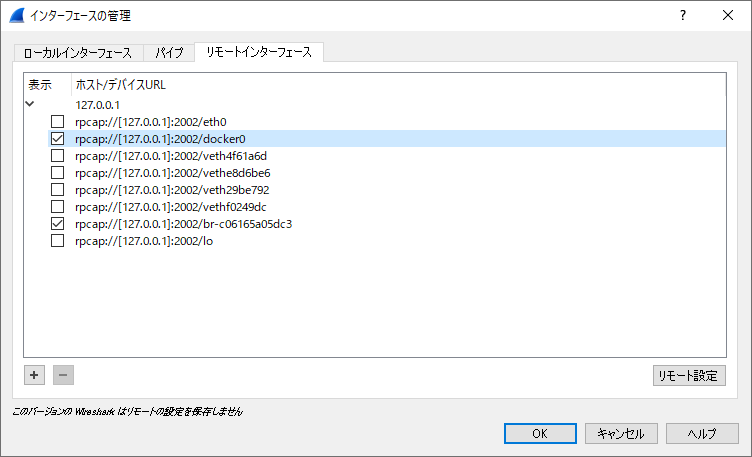
Task: Select the rpcap vethf0249dc URL row
Action: tap(387, 207)
